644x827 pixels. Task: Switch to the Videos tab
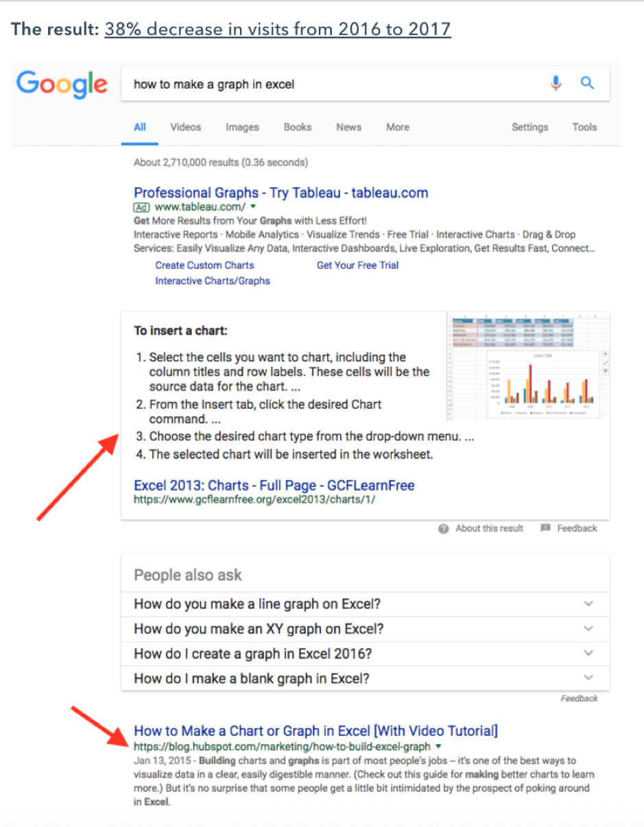(x=186, y=128)
